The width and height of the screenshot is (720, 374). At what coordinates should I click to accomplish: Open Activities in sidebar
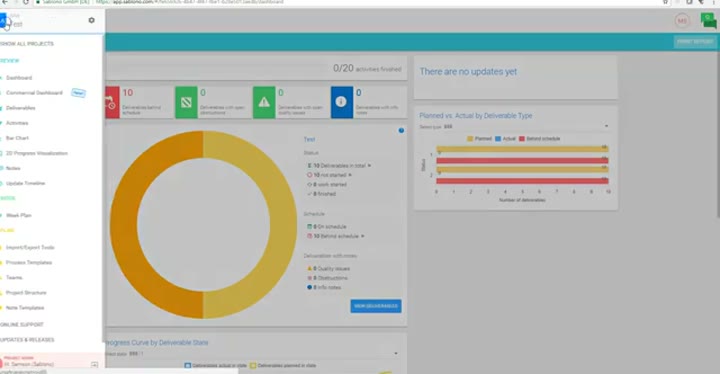17,123
